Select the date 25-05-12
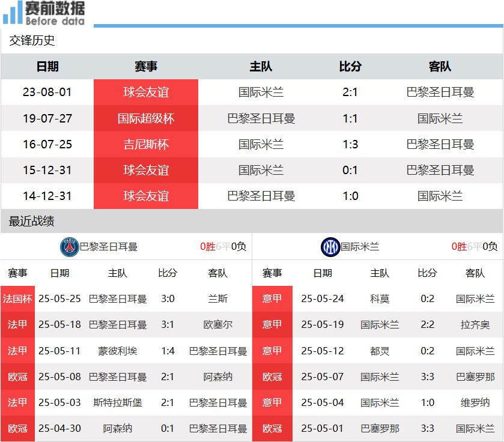Viewport: 504px width, 442px height. [323, 351]
